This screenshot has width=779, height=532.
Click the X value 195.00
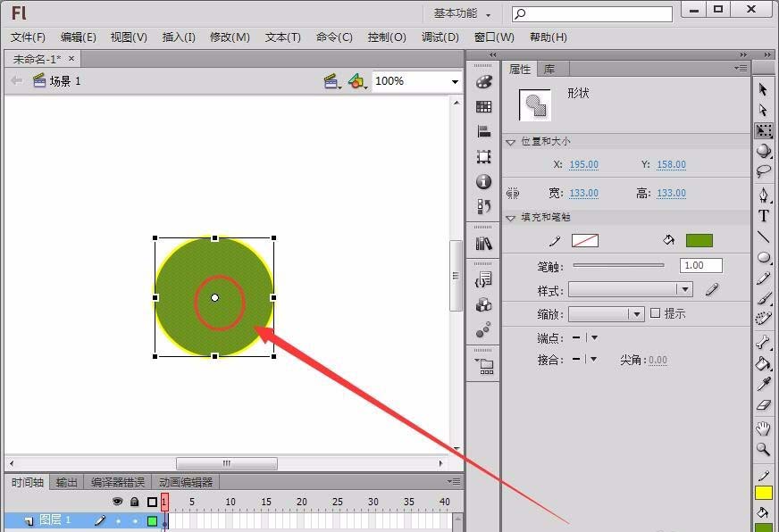pyautogui.click(x=583, y=164)
